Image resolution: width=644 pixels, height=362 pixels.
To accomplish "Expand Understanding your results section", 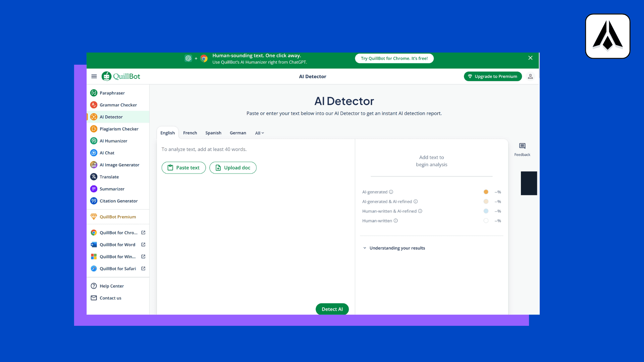I will (x=397, y=248).
